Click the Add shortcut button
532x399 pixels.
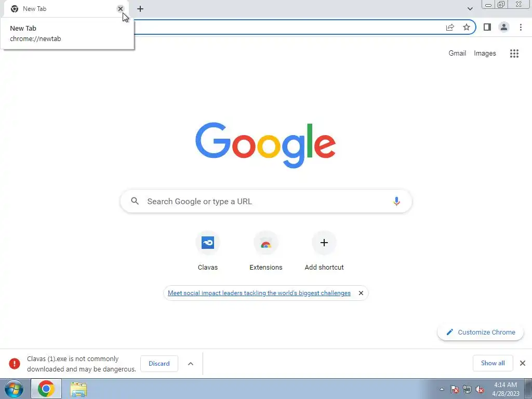324,251
